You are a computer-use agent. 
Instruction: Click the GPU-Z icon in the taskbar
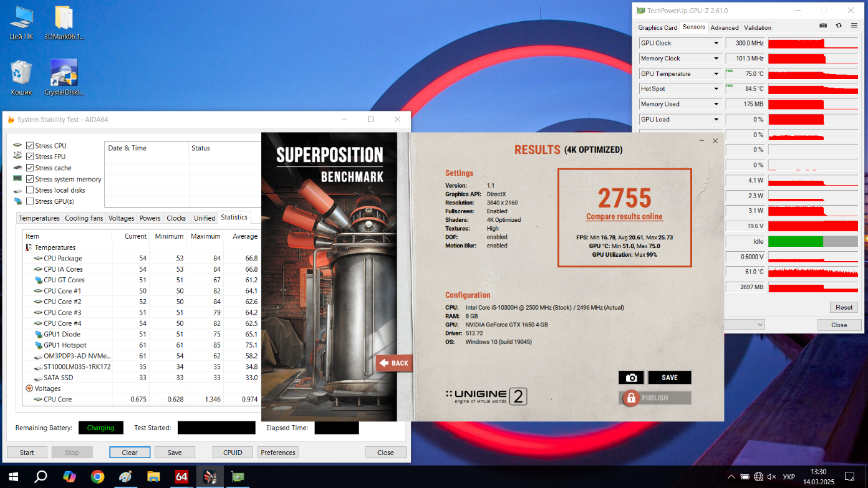(x=238, y=477)
